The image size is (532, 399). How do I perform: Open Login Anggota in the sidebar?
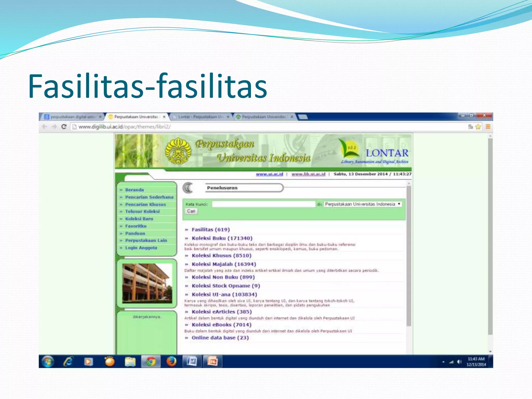pyautogui.click(x=141, y=248)
